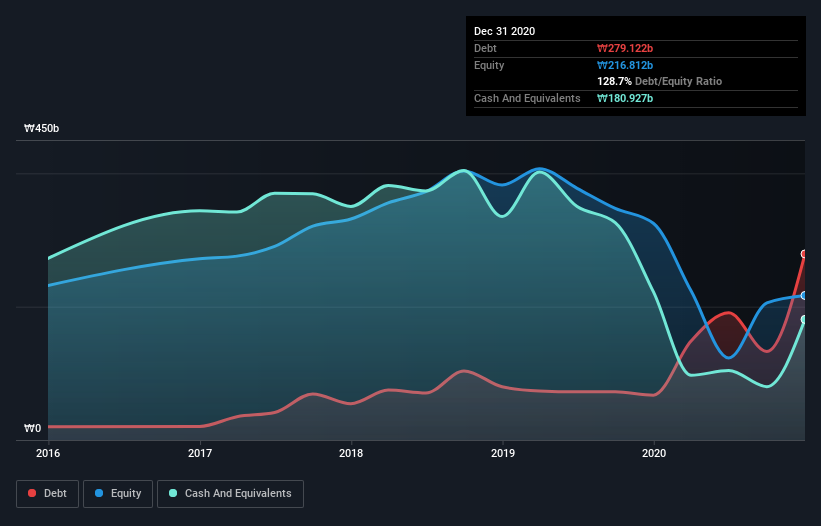
Task: Click the Equity row label in tooltip
Action: [x=489, y=65]
